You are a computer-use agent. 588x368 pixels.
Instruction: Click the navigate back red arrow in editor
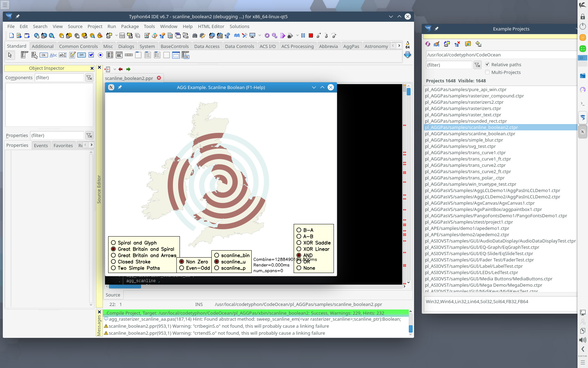(x=120, y=69)
